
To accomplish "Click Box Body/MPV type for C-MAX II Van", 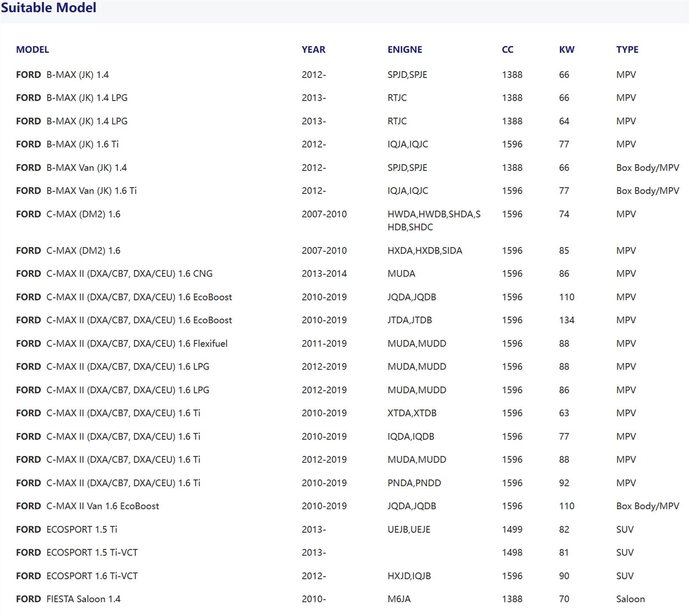I will [x=648, y=506].
